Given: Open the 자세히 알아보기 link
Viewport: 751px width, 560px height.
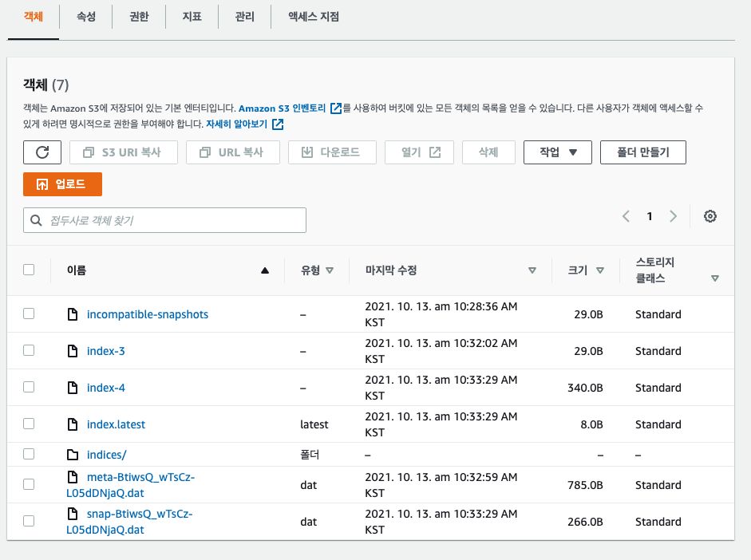Looking at the screenshot, I should (236, 124).
